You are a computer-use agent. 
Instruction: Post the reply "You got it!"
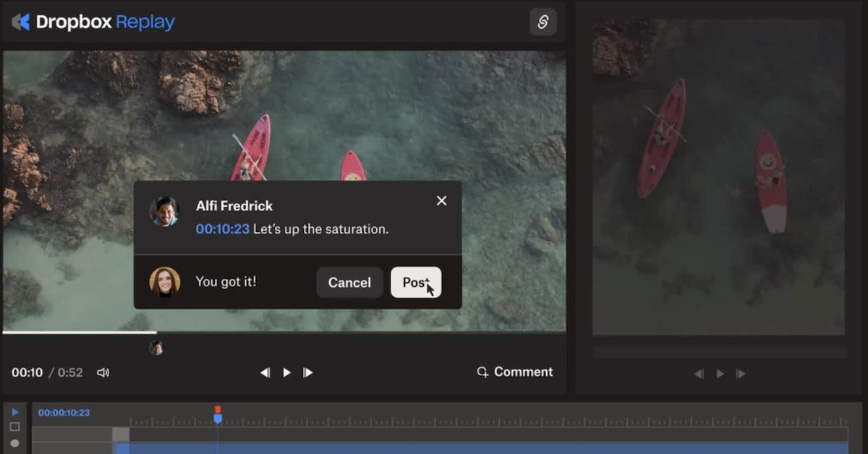416,282
